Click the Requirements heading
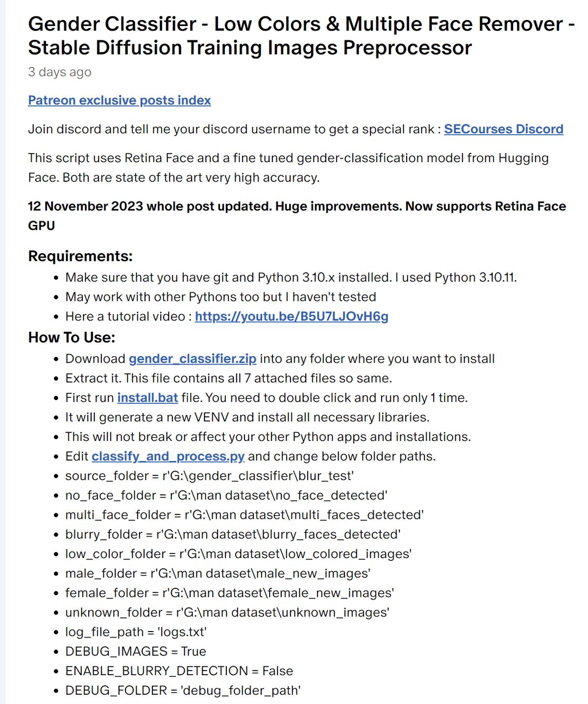Screen dimensions: 588x704 80,256
